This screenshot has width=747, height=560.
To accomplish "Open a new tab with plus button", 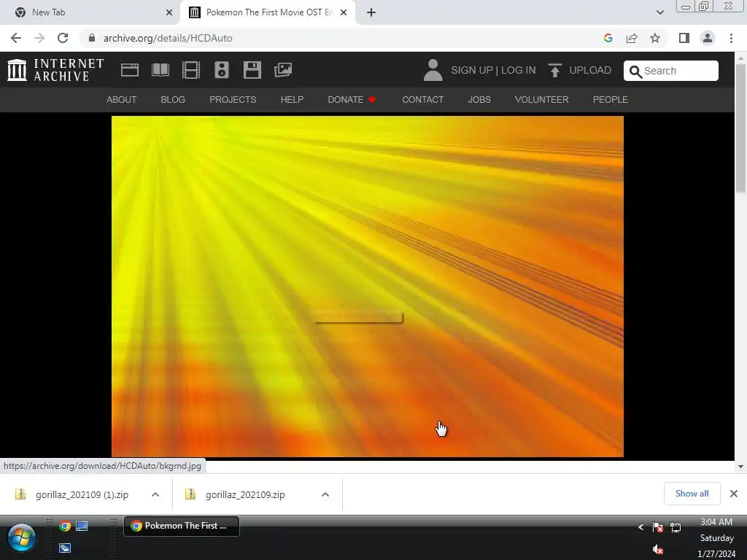I will (371, 12).
